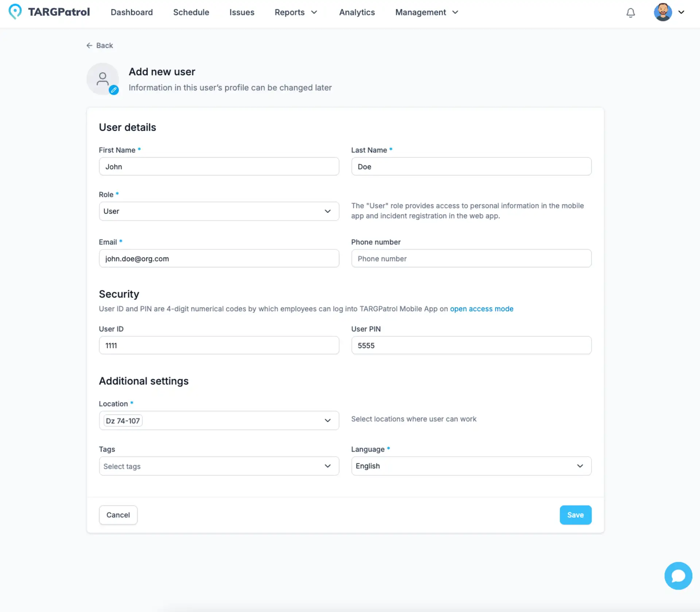Switch to the Analytics tab
Screen dimensions: 700x612
[x=357, y=12]
